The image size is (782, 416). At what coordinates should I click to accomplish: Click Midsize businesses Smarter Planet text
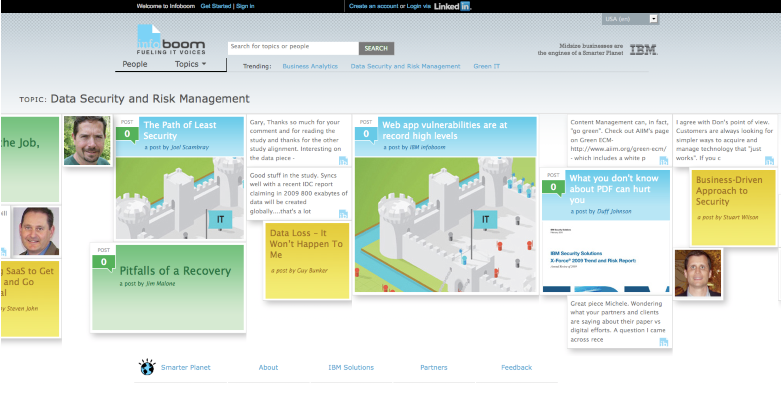[x=580, y=49]
